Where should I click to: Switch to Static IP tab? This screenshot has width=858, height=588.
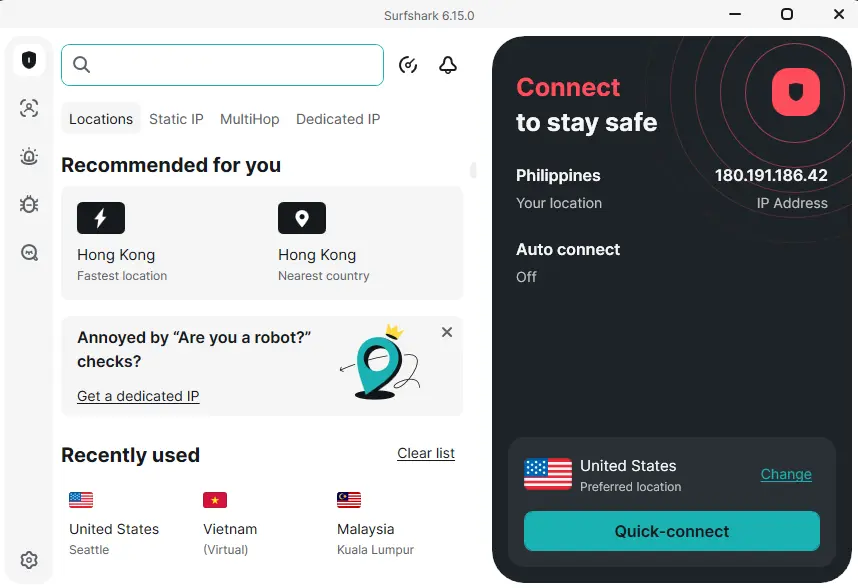click(x=176, y=119)
